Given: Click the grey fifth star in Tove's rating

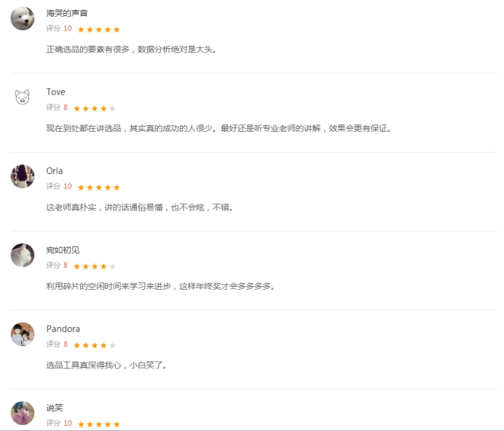Looking at the screenshot, I should [112, 108].
